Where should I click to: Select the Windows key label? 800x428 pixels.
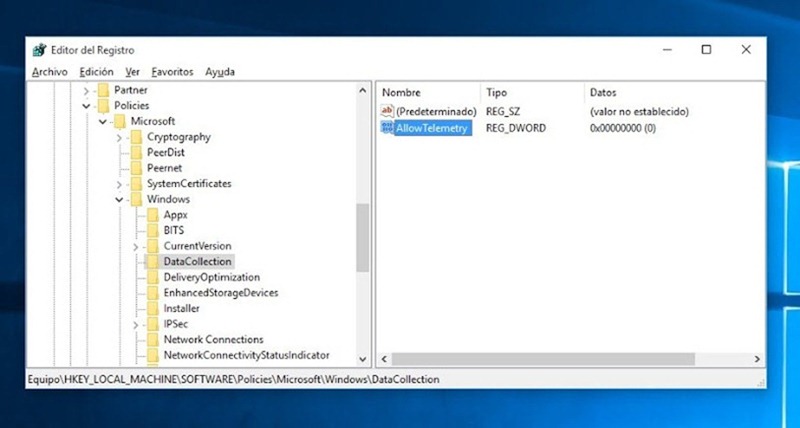pyautogui.click(x=168, y=199)
